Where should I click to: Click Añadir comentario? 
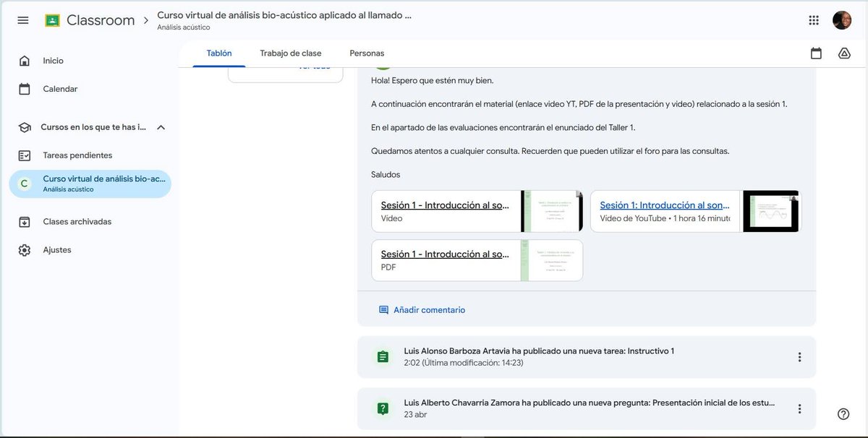(429, 310)
